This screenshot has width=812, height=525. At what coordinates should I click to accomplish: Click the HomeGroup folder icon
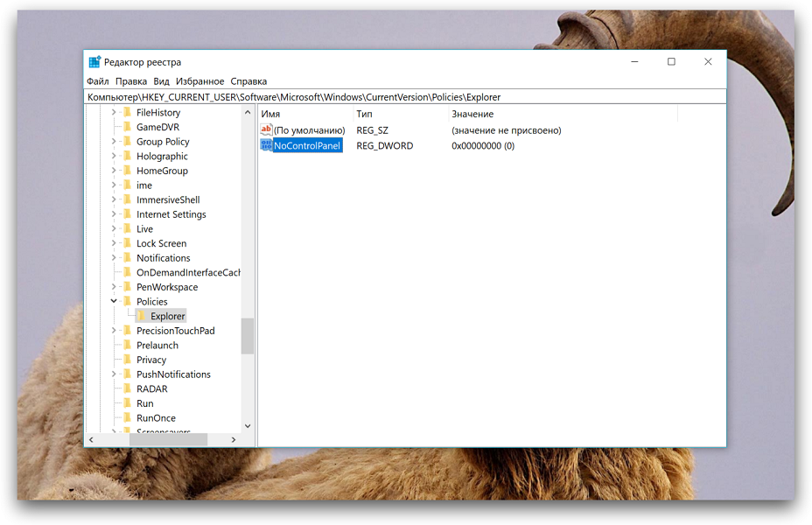pos(128,171)
